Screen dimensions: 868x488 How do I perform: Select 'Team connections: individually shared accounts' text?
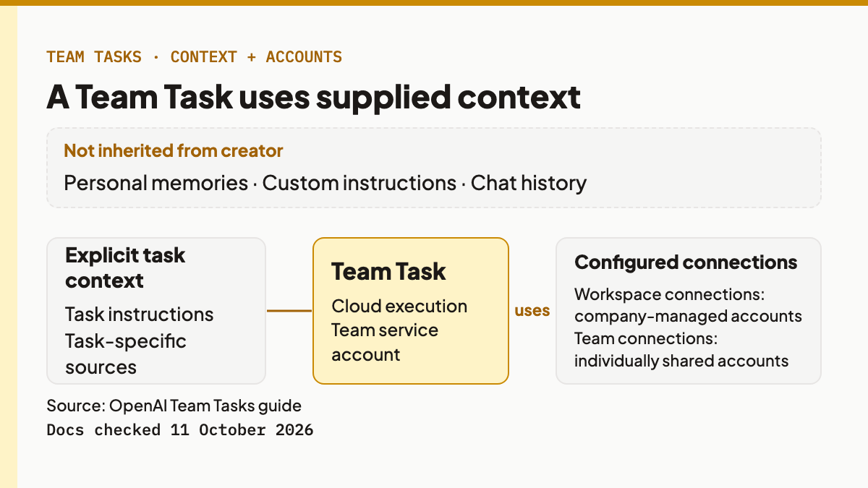pyautogui.click(x=681, y=349)
